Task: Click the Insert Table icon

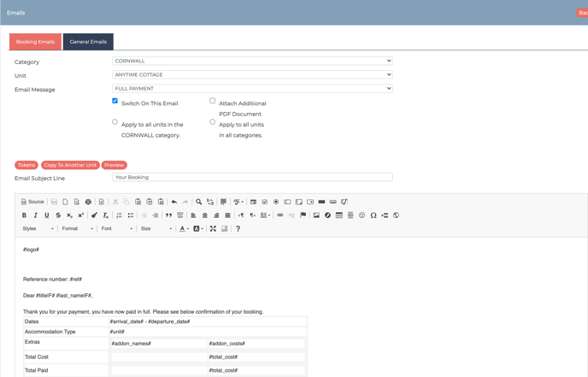Action: tap(339, 215)
